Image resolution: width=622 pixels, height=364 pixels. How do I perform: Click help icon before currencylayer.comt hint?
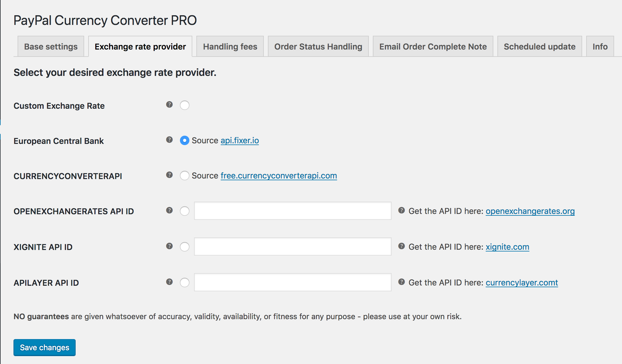tap(402, 282)
